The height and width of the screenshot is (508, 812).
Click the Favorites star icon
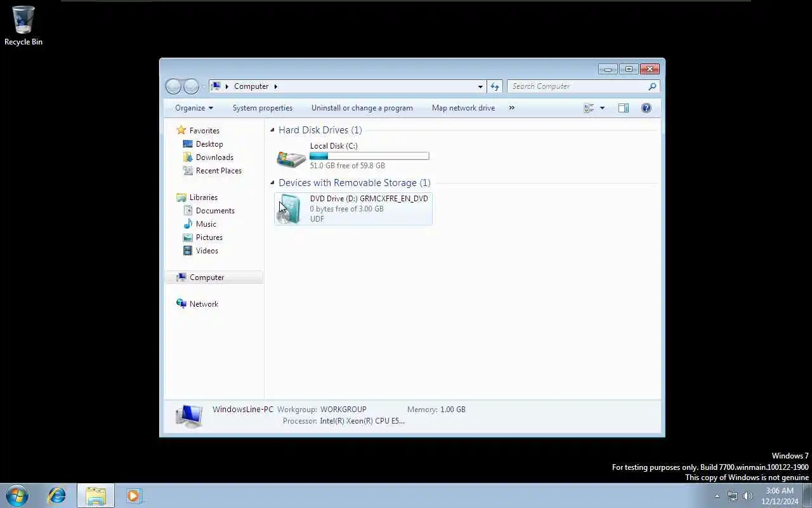click(x=181, y=130)
